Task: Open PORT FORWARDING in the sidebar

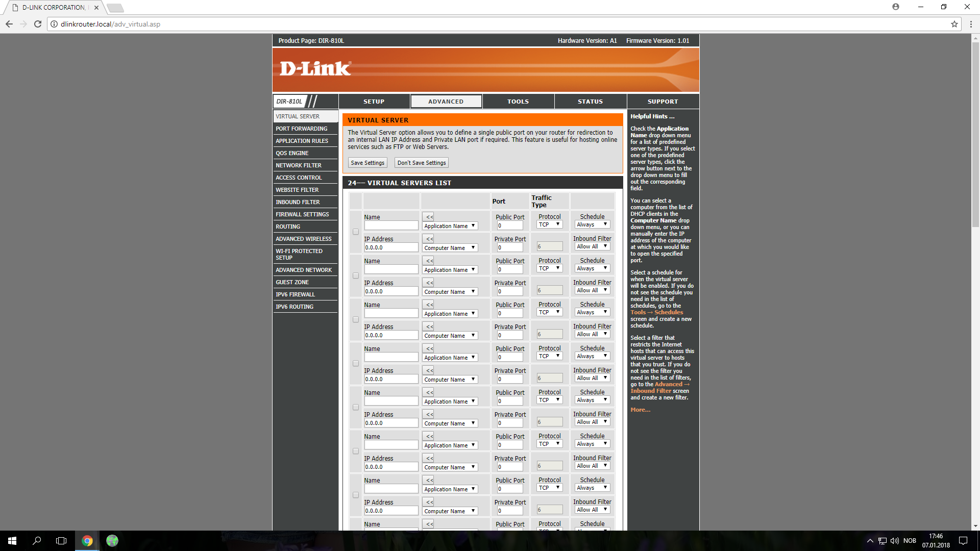Action: click(x=305, y=129)
